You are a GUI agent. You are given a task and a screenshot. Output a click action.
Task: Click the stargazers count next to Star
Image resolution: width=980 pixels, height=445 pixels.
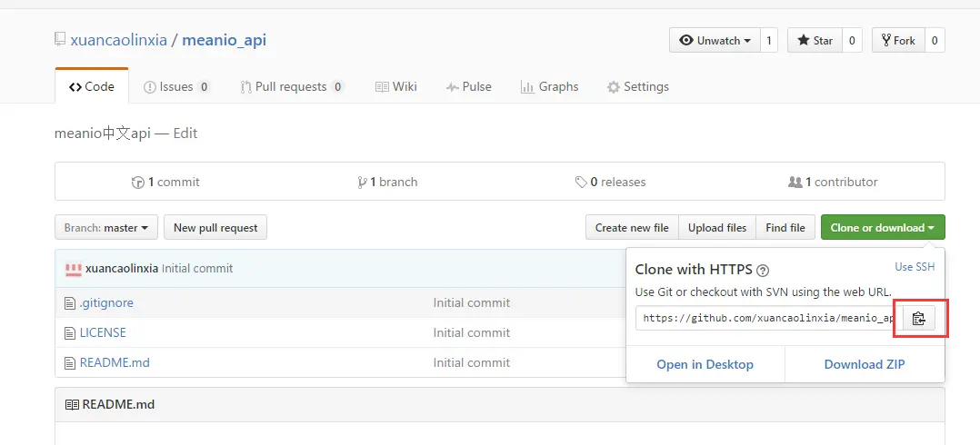tap(852, 41)
